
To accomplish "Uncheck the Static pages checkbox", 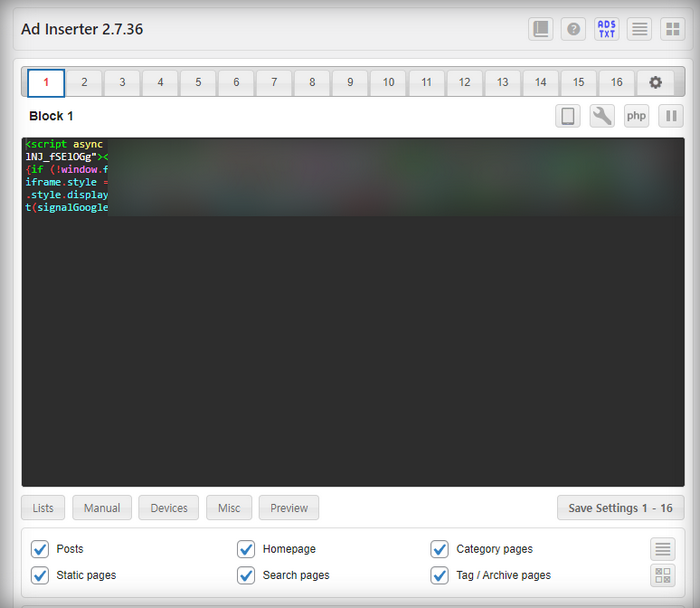I will tap(40, 575).
